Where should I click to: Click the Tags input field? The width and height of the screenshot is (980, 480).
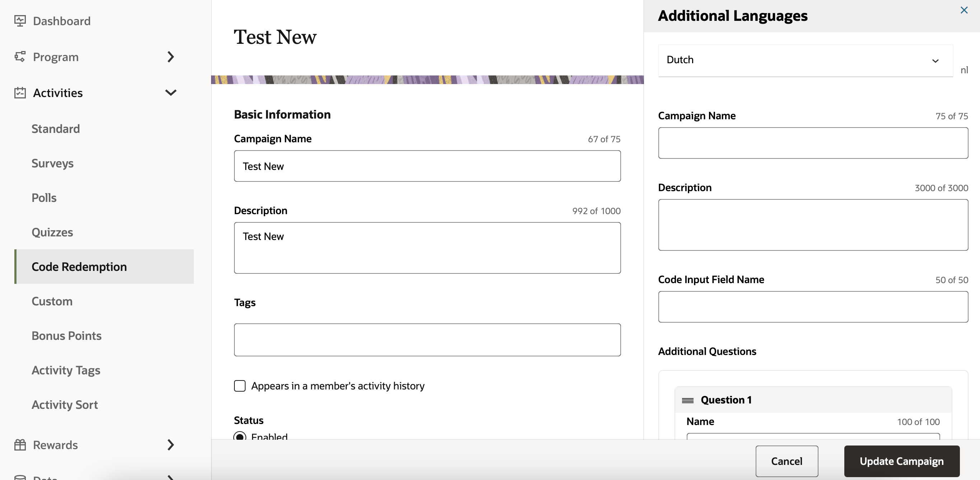tap(427, 340)
